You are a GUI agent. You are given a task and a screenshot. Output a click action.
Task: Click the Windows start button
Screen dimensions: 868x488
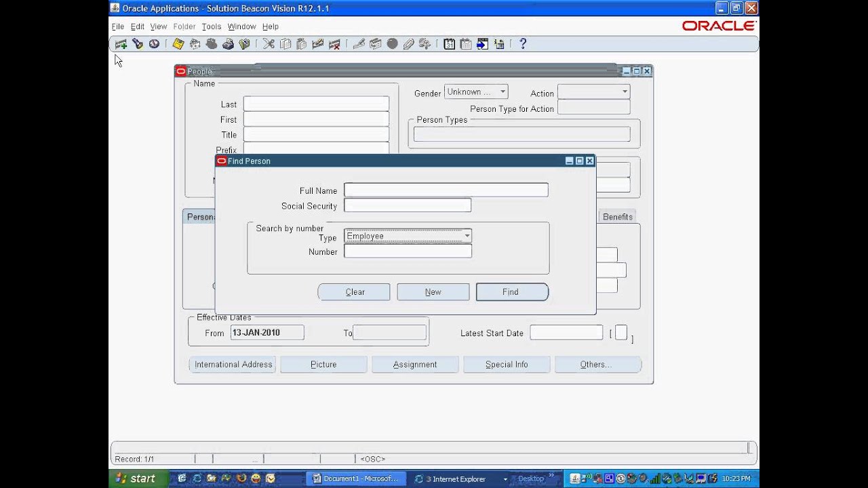pos(136,479)
